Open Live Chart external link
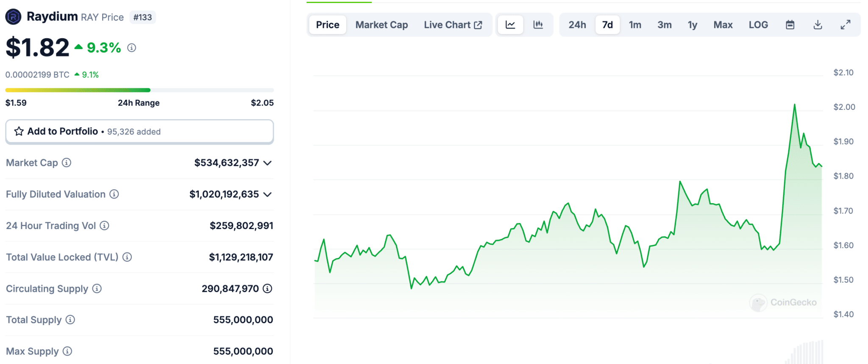The image size is (868, 364). (453, 25)
